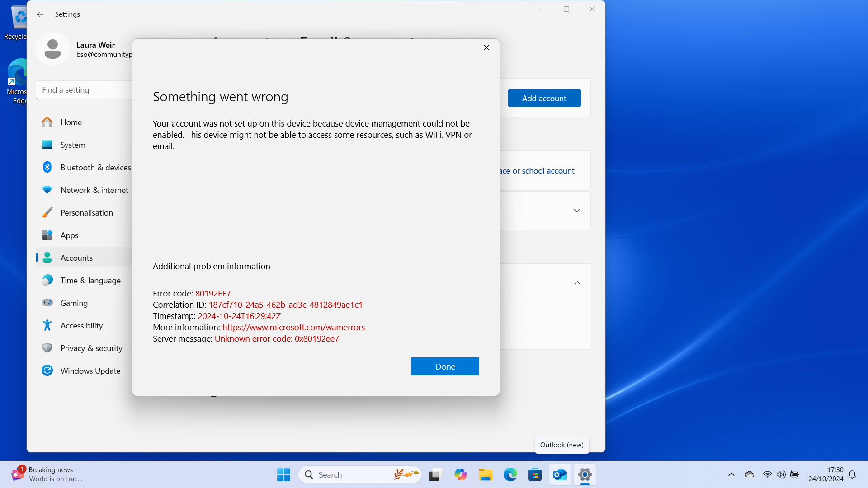
Task: Open Microsoft Store from taskbar
Action: (x=535, y=474)
